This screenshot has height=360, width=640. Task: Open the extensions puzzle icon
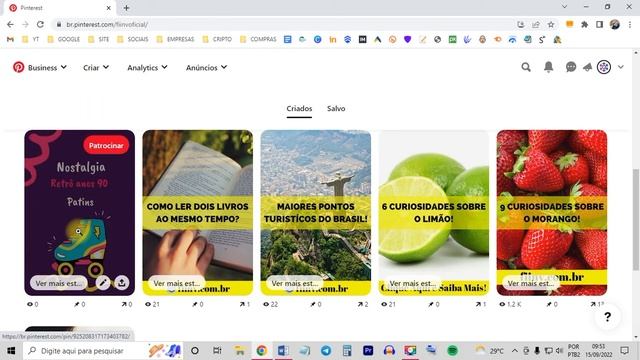pos(584,24)
